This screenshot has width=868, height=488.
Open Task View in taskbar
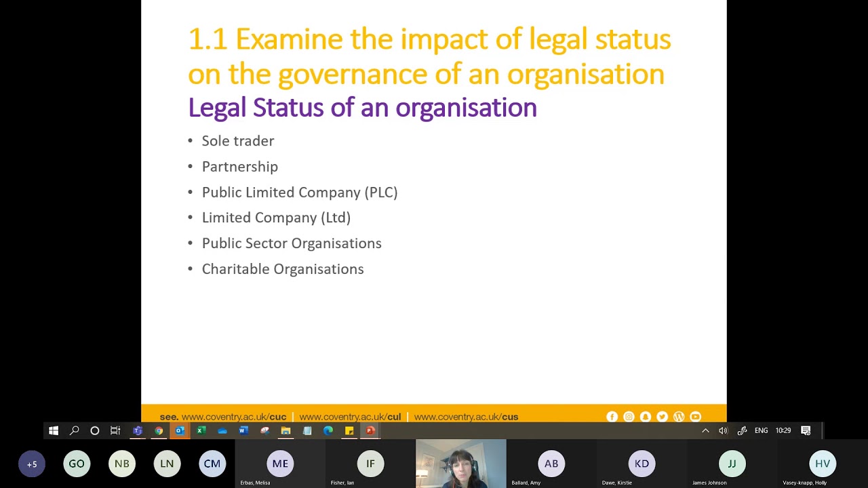tap(115, 430)
